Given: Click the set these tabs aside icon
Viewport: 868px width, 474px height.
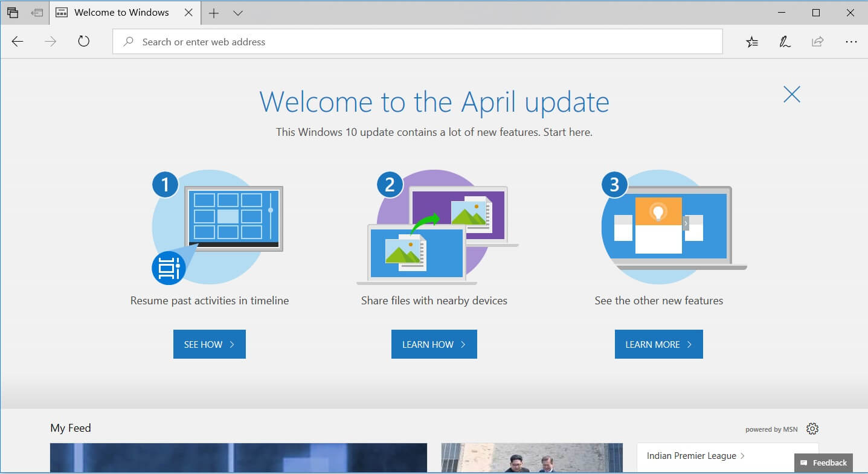Looking at the screenshot, I should (x=37, y=13).
